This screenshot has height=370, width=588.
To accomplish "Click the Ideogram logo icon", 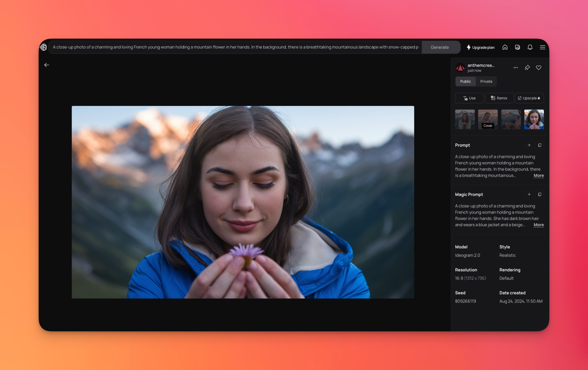I will (43, 47).
